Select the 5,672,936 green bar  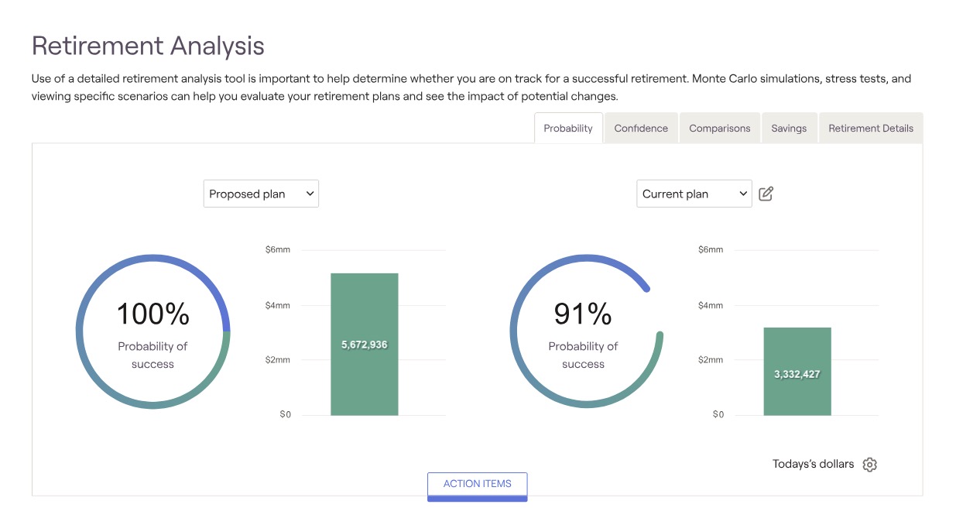pos(364,345)
